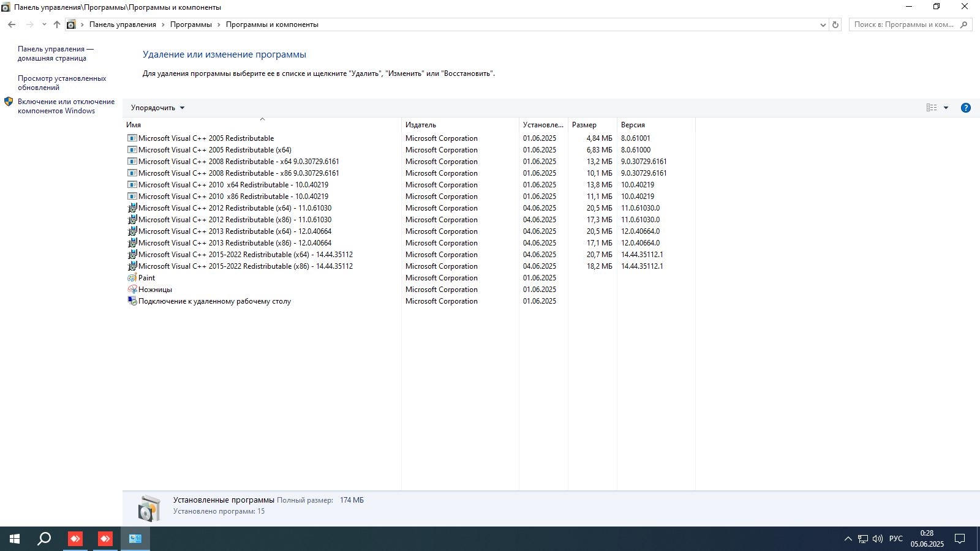980x551 pixels.
Task: Click the Visual C++ 2015-2022 (x86) installer icon
Action: click(132, 266)
